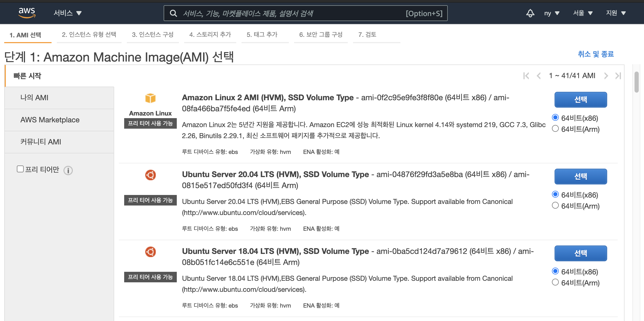Enable the 프리 티어만 checkbox
Viewport: 644px width, 321px height.
pos(20,169)
